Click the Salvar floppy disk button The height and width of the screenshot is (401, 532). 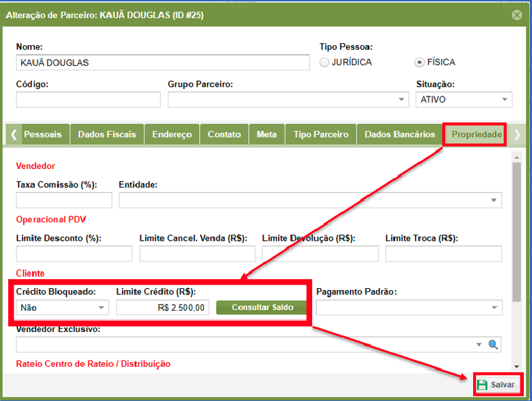point(496,385)
